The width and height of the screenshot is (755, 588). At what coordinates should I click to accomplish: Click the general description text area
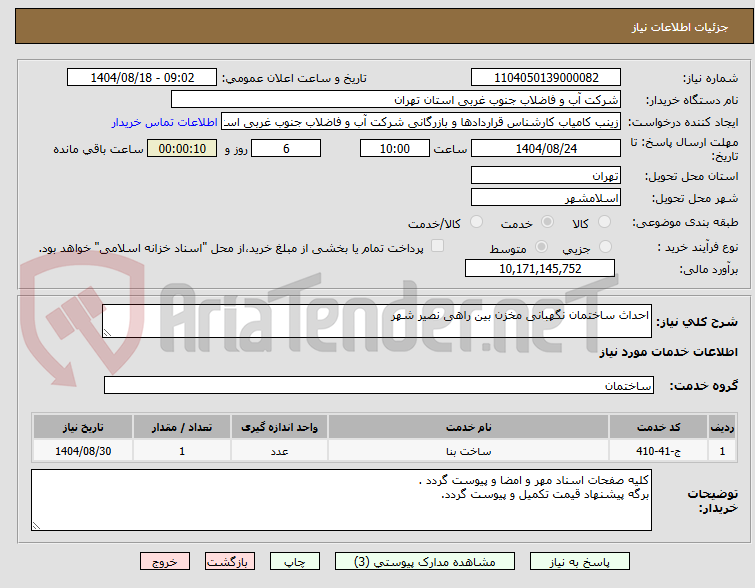click(x=377, y=321)
